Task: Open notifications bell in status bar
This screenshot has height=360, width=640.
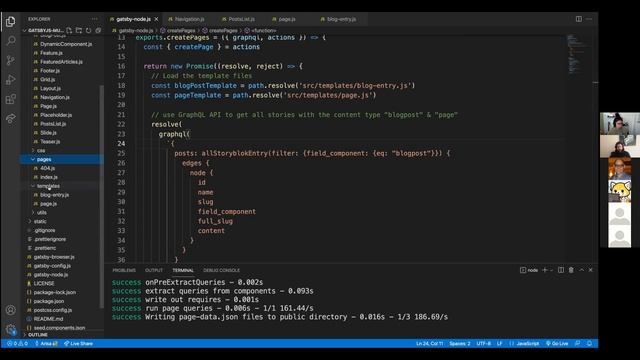Action: tap(589, 344)
